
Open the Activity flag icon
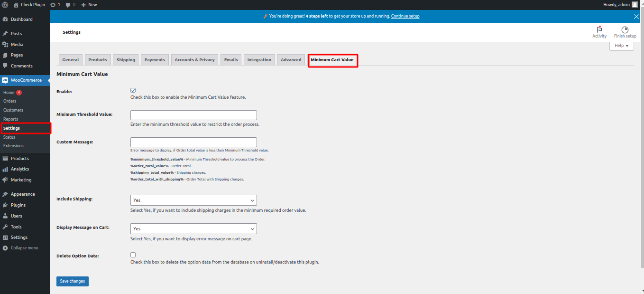coord(599,29)
